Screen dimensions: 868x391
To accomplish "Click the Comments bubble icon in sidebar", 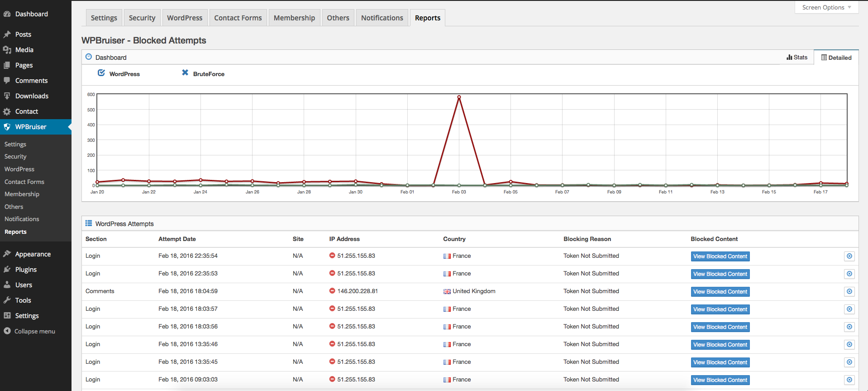I will (x=7, y=81).
